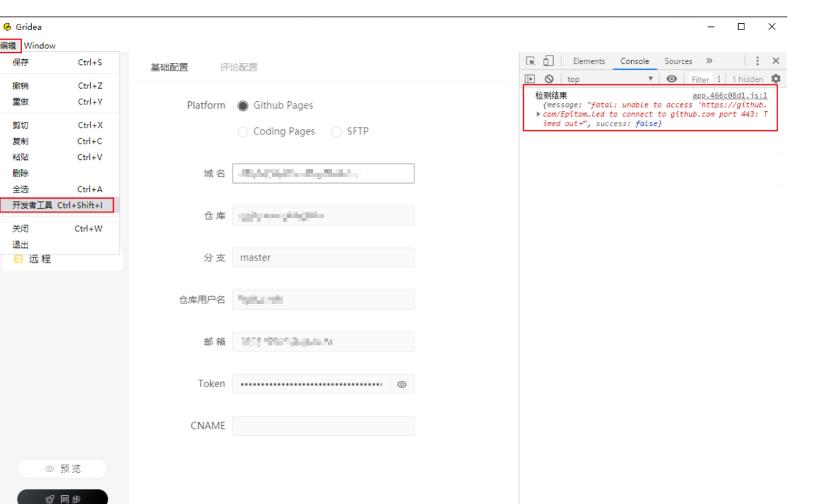Switch to 评论配置 tab
Image resolution: width=815 pixels, height=504 pixels.
pos(239,67)
